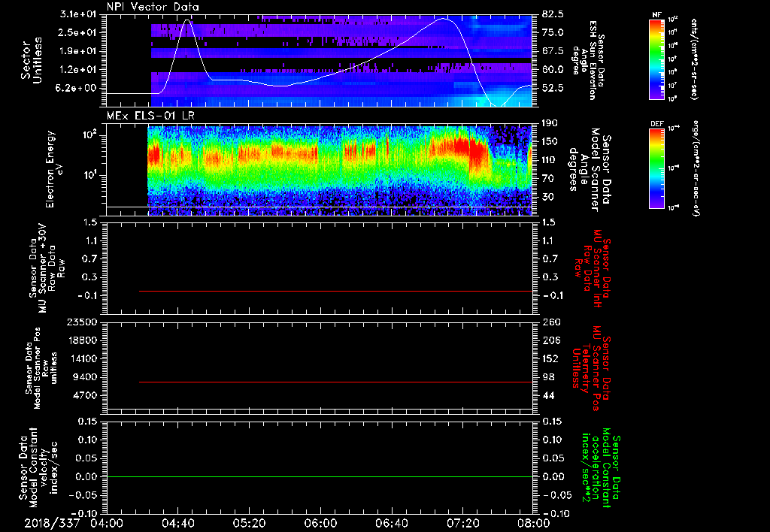The image size is (770, 532).
Task: Click the "98" telemetry tick label
Action: tap(548, 377)
